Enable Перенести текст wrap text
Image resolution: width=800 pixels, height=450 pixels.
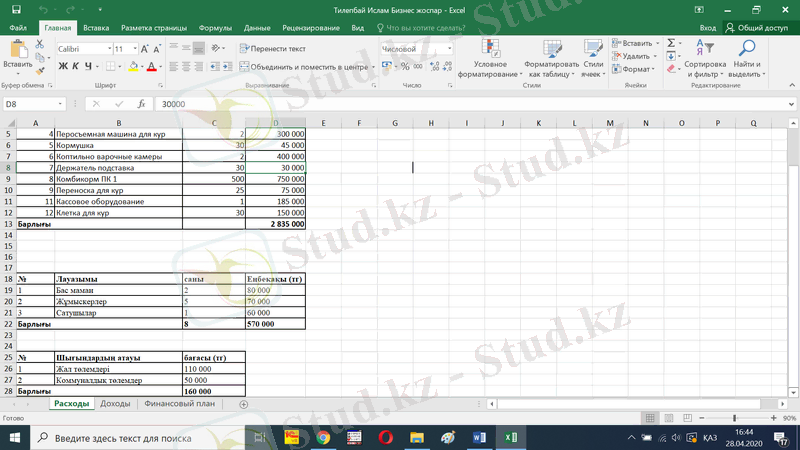tap(272, 48)
